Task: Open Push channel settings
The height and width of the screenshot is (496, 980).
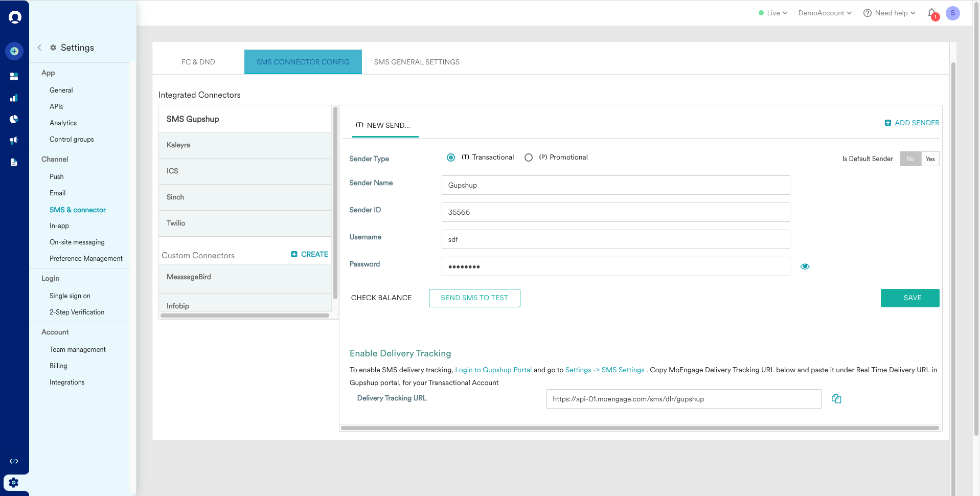Action: 57,176
